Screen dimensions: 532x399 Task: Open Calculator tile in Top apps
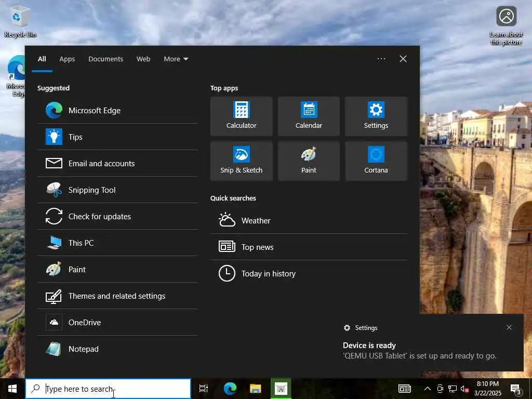coord(241,116)
